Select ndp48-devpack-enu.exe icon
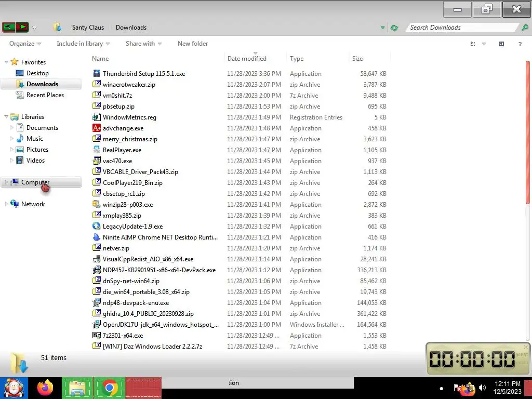Viewport: 532px width, 399px height. pyautogui.click(x=97, y=302)
